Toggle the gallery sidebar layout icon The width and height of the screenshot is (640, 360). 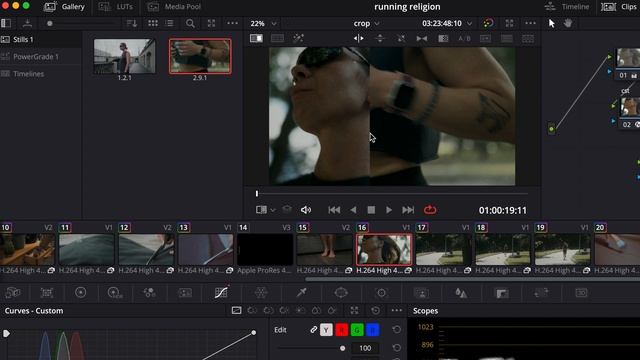[6, 23]
